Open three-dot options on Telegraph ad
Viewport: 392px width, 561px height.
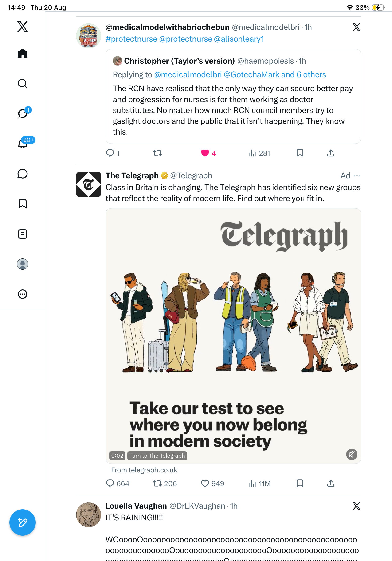click(x=357, y=176)
